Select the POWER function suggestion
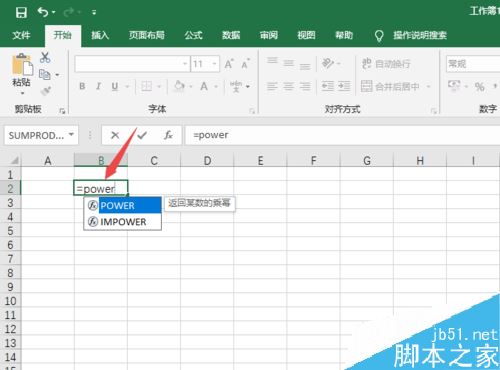This screenshot has width=500, height=370. [x=123, y=205]
